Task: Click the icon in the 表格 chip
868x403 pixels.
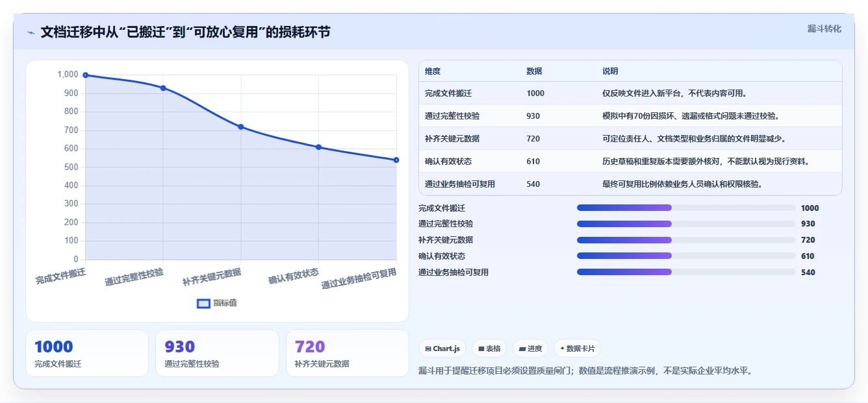Action: (x=481, y=348)
